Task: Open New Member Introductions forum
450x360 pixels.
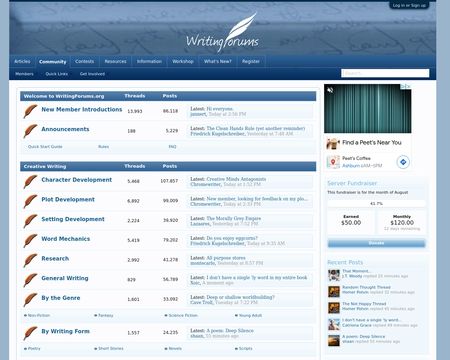Action: tap(82, 109)
